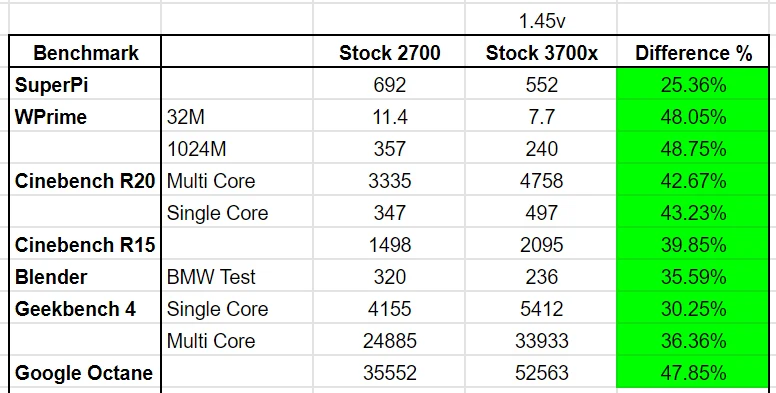The height and width of the screenshot is (393, 776).
Task: Select the 1.45v cell above the table
Action: tap(541, 20)
